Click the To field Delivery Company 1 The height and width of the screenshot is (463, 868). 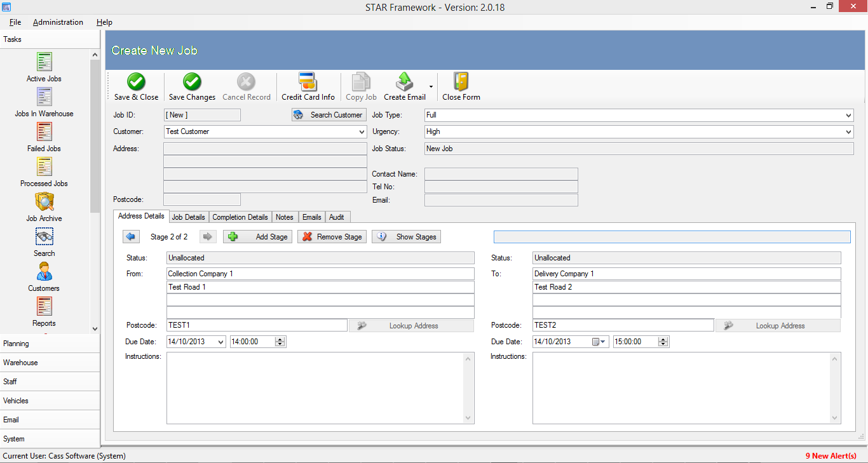pos(687,274)
